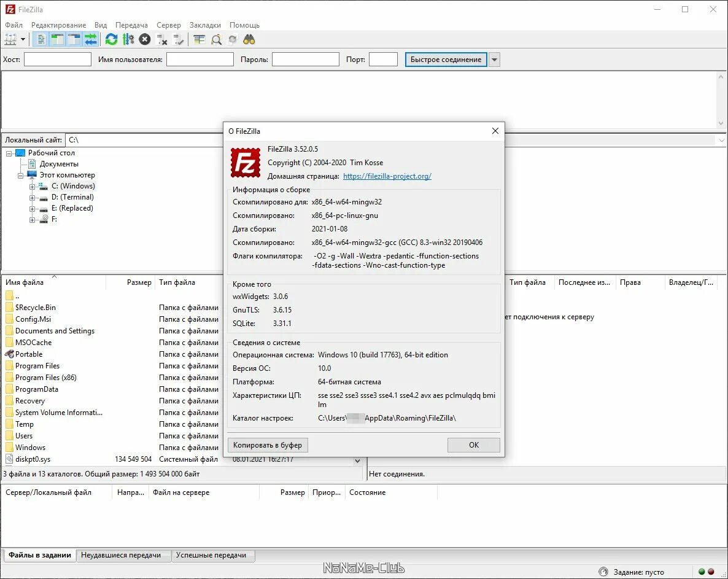Viewport: 728px width, 579px height.
Task: Expand the C: (Windows) drive node
Action: (32, 187)
